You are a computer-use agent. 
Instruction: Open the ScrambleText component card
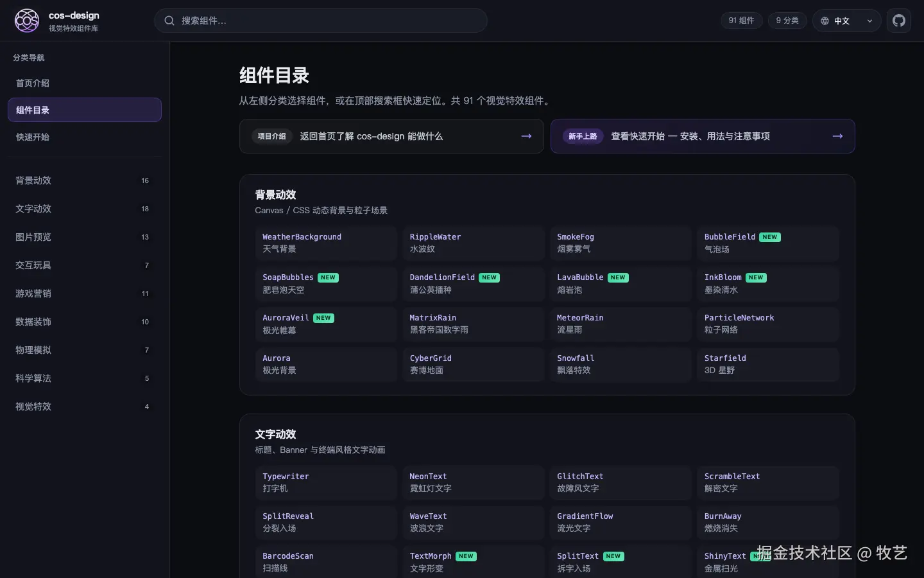pyautogui.click(x=768, y=482)
